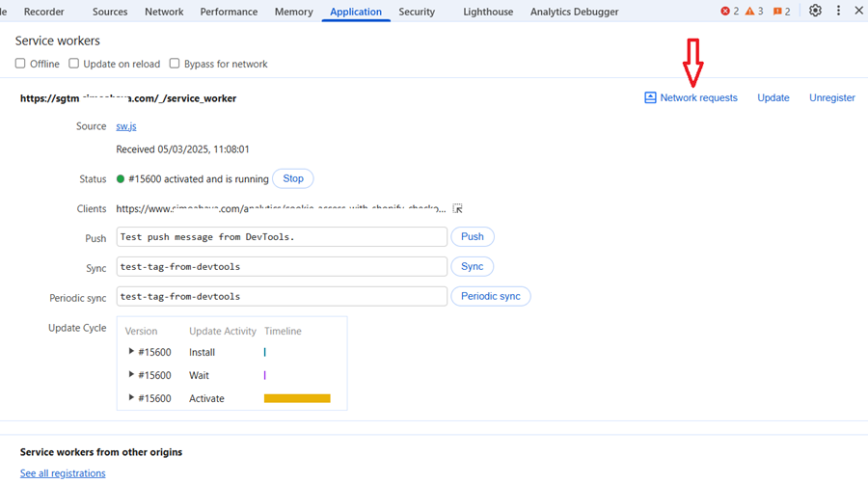Open DevTools settings gear

(x=815, y=11)
